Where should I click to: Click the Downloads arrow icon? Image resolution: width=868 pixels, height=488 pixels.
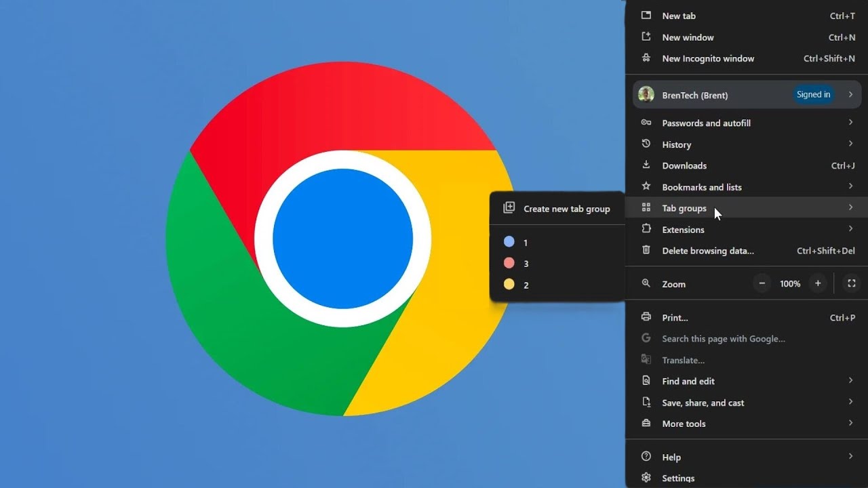646,165
